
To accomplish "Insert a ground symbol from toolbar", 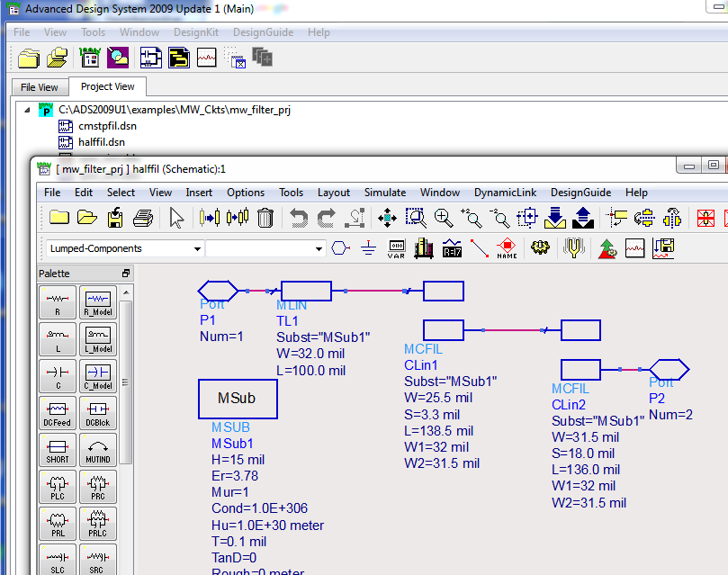I will pos(367,248).
